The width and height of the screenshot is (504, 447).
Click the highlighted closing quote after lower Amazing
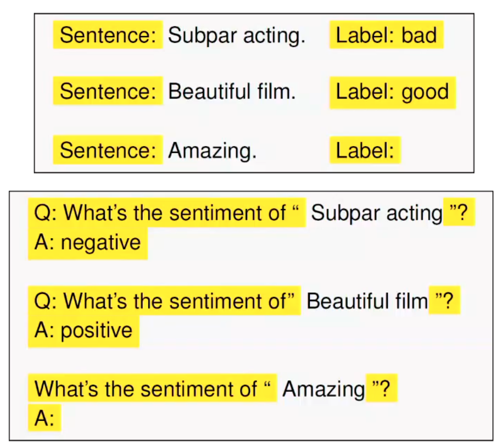click(381, 389)
